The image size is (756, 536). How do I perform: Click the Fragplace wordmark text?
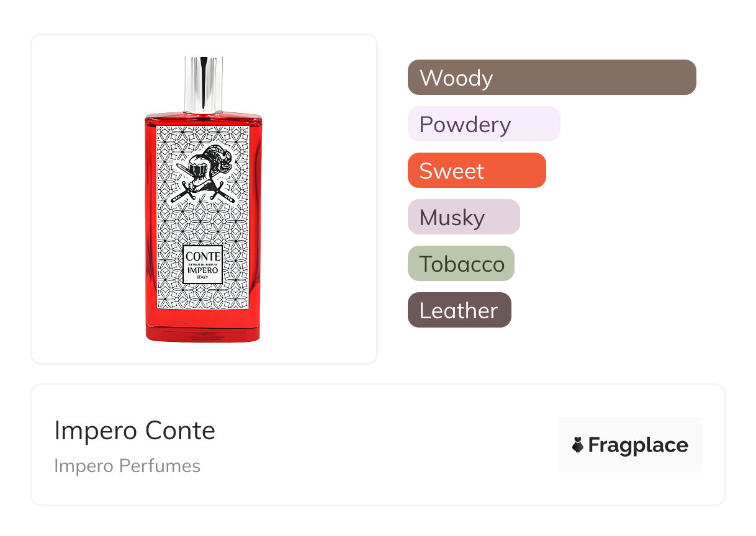point(638,445)
